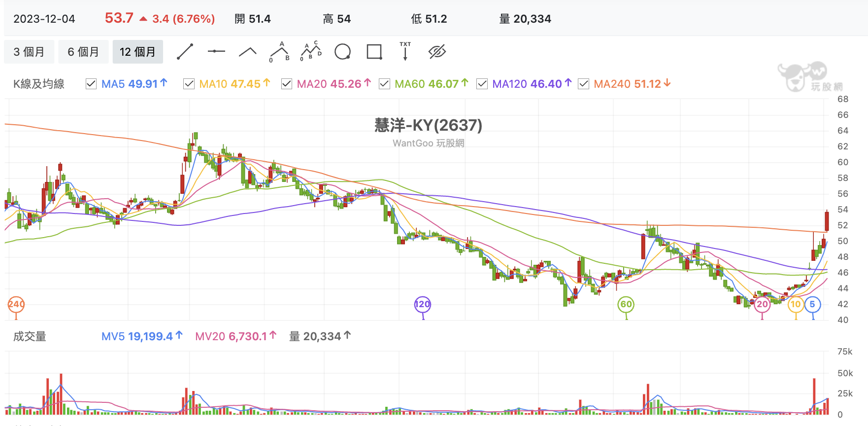Click the opening price 開 51.4
This screenshot has width=868, height=426.
click(x=253, y=19)
